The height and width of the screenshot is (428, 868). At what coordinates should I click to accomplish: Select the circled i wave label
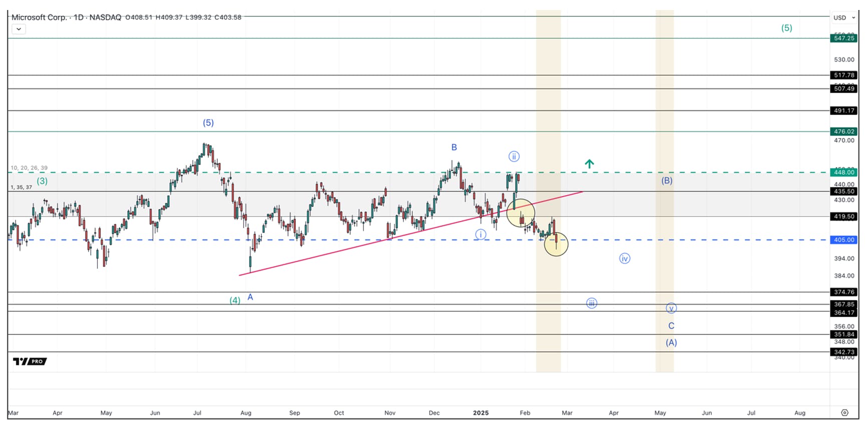481,234
